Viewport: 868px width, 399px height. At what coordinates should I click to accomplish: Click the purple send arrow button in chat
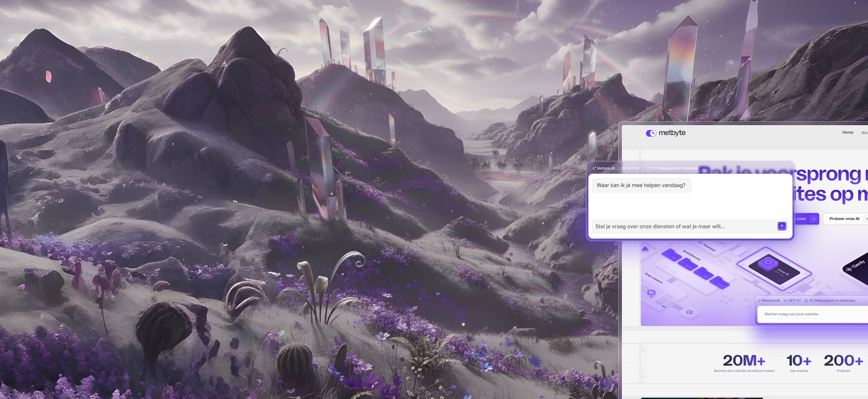[782, 226]
